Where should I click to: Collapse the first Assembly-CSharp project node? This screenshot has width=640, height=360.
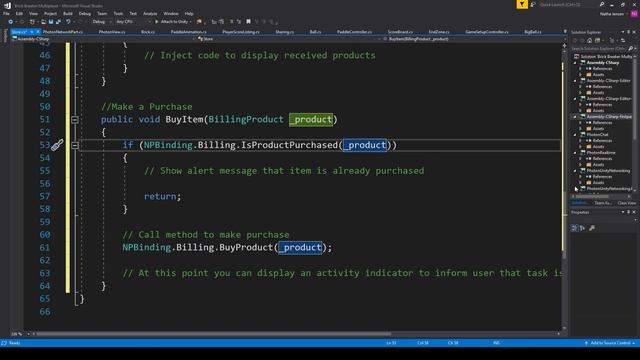coord(575,63)
